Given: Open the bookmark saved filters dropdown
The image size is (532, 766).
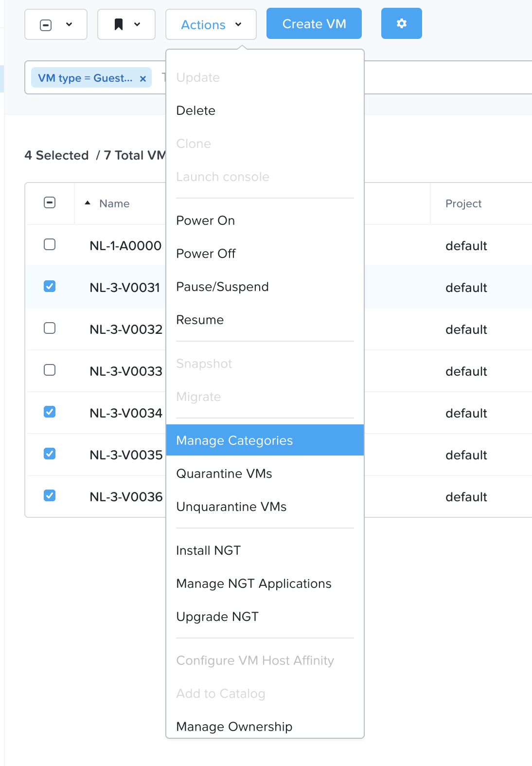Looking at the screenshot, I should (126, 24).
